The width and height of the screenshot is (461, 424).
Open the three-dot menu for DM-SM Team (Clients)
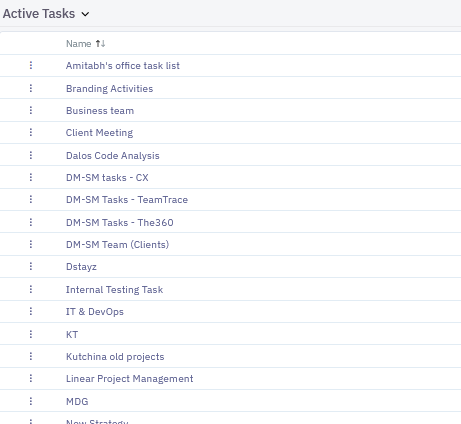pos(31,244)
